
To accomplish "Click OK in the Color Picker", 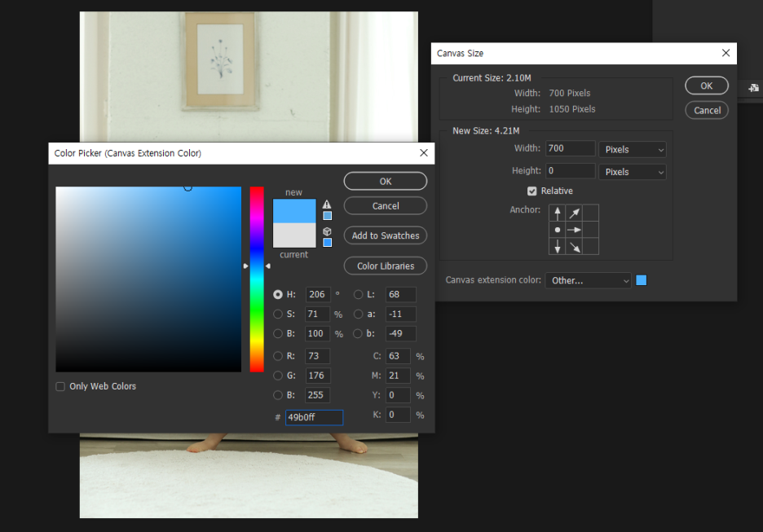I will 386,182.
